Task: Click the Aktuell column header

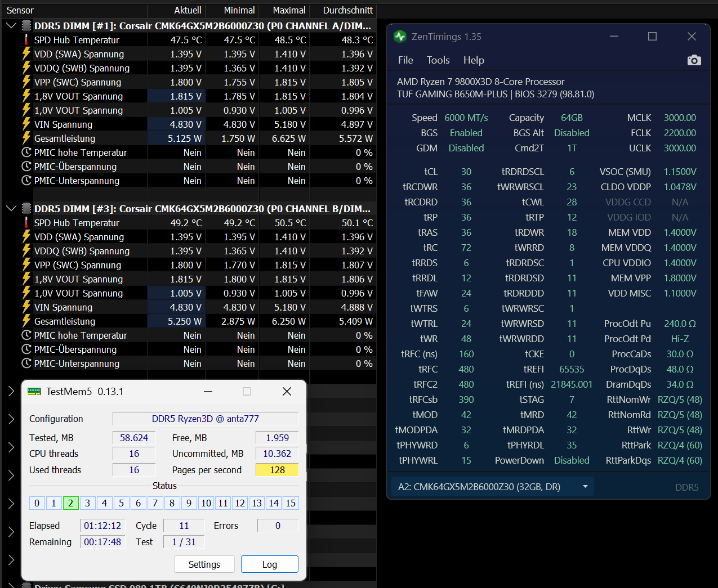Action: tap(188, 10)
